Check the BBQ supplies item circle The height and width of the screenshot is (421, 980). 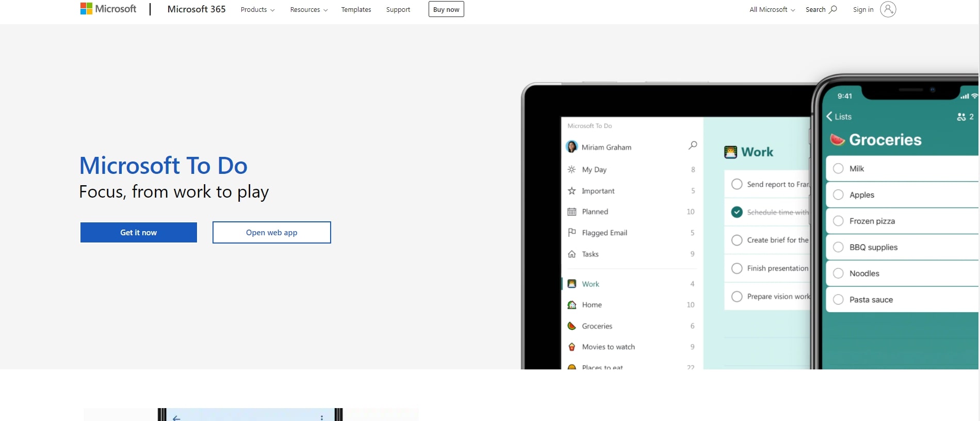pyautogui.click(x=838, y=247)
